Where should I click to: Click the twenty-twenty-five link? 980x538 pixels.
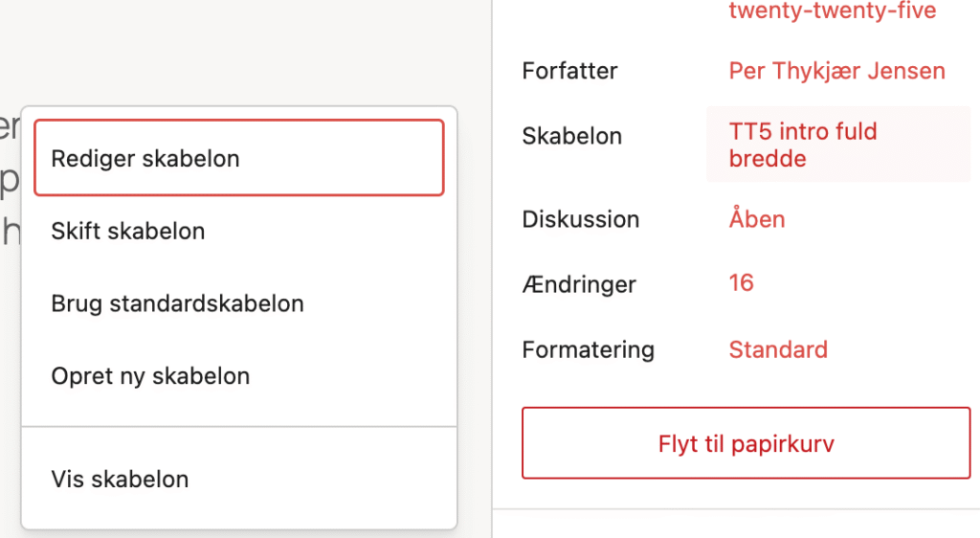point(832,11)
